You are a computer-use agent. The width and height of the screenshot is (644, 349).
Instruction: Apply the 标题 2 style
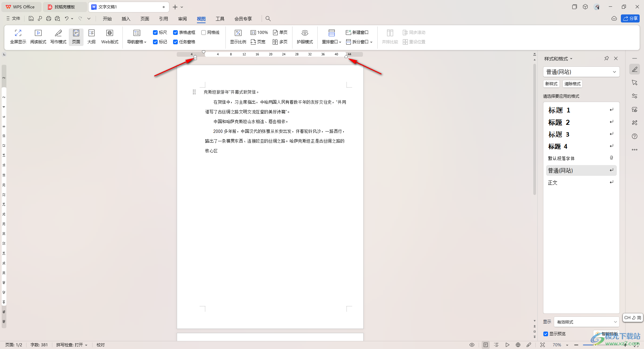coord(581,122)
